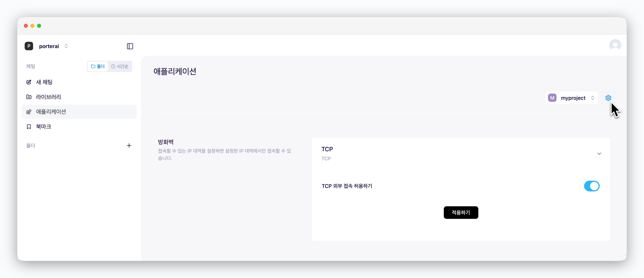Click the user profile avatar

[x=615, y=45]
